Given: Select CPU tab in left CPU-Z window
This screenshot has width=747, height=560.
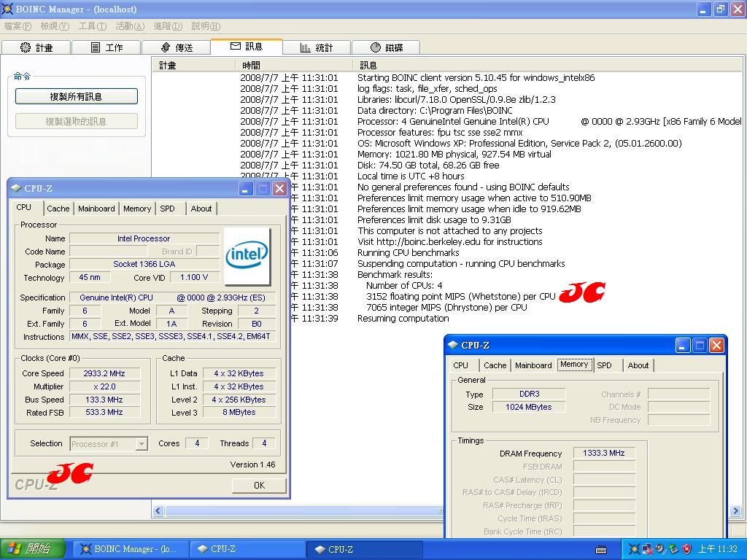Looking at the screenshot, I should (24, 207).
